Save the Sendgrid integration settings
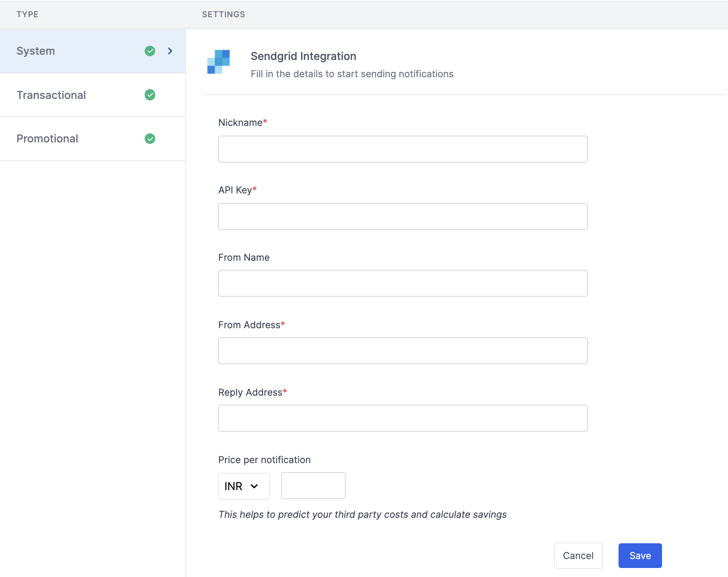Screen dimensions: 728x577 pyautogui.click(x=640, y=555)
